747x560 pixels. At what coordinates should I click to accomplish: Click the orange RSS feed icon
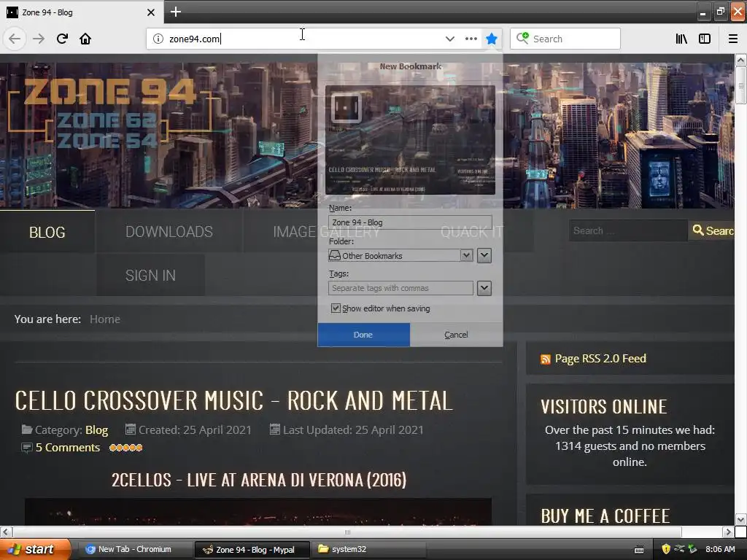click(546, 359)
